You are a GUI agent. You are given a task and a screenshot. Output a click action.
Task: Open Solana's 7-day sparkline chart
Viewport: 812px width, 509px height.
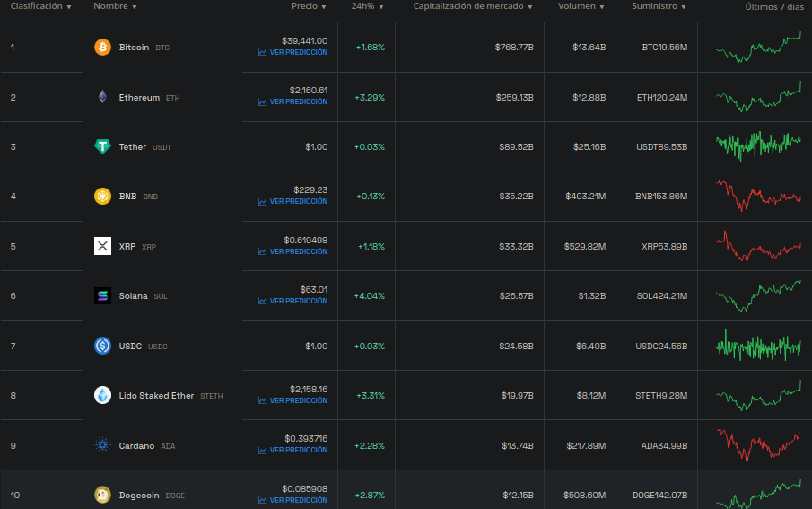pos(759,295)
